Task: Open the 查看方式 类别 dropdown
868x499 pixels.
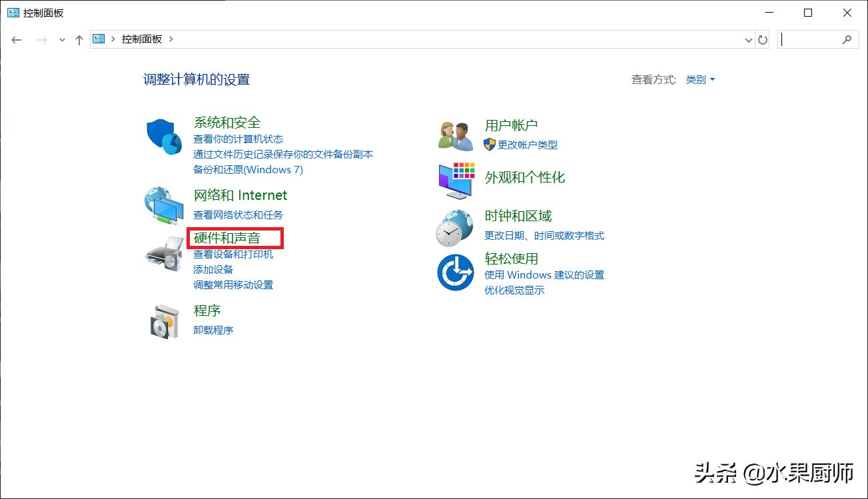Action: click(x=700, y=79)
